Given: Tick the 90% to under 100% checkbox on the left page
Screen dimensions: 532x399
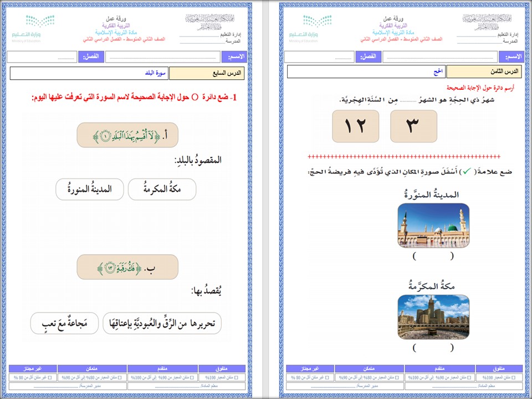Looking at the screenshot, I should (192, 377).
